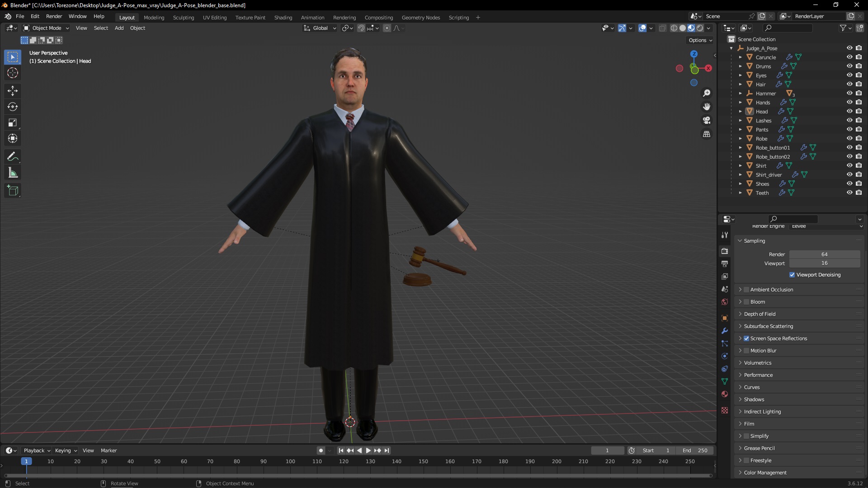
Task: Uncheck Viewport Denoising
Action: (x=792, y=275)
